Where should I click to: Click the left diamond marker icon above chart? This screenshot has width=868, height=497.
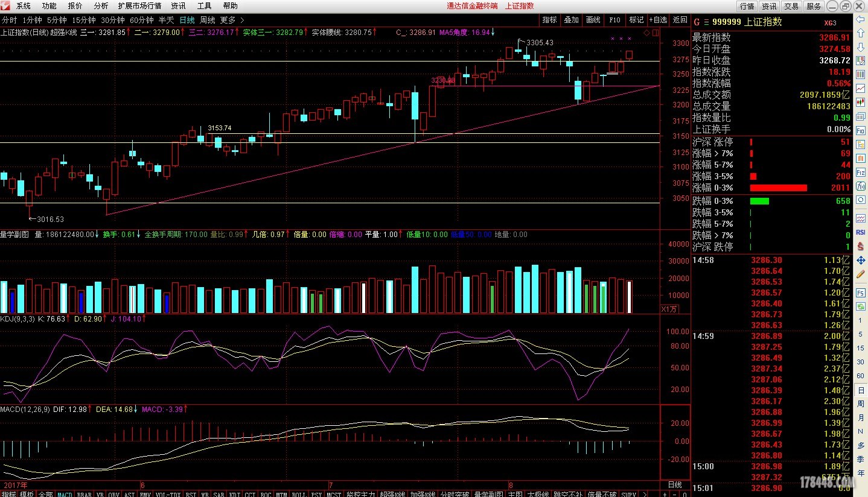pos(648,32)
